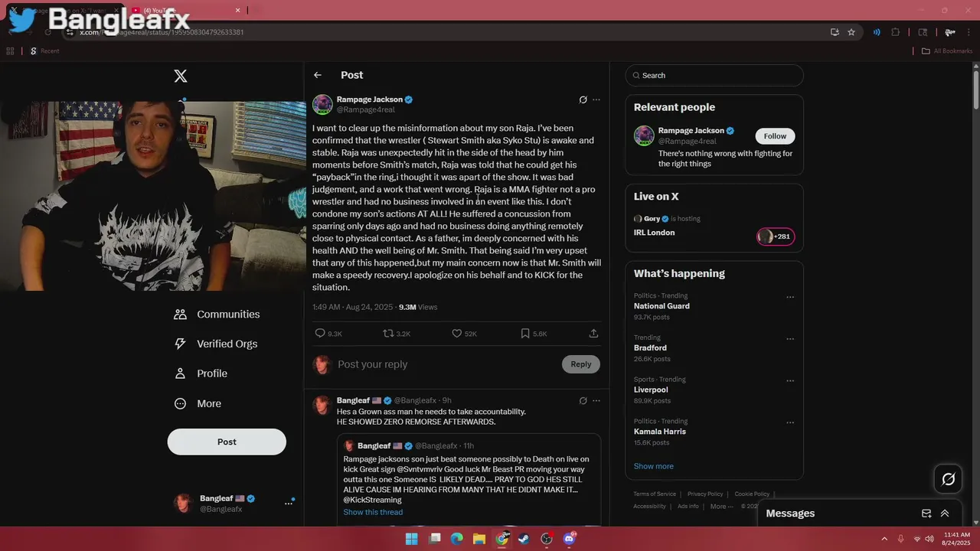Open the Ads info footer link
The image size is (980, 551).
[688, 506]
